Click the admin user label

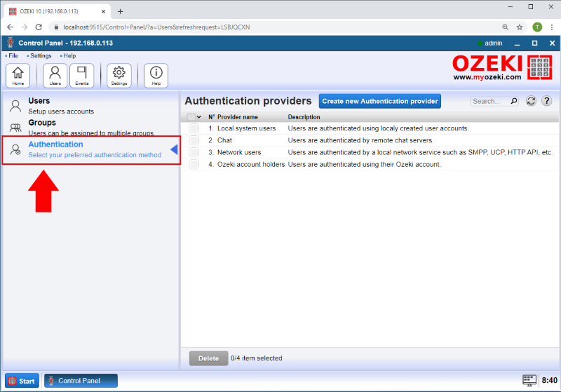coord(494,43)
